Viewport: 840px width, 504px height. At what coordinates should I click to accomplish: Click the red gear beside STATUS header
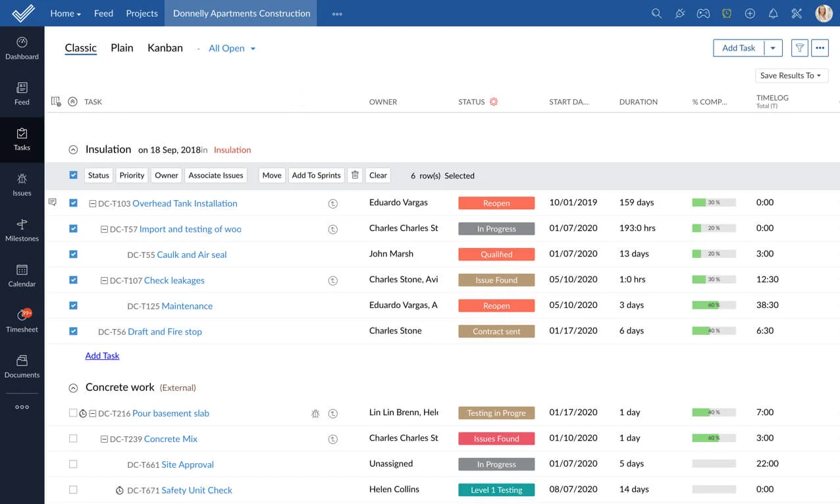click(x=494, y=102)
